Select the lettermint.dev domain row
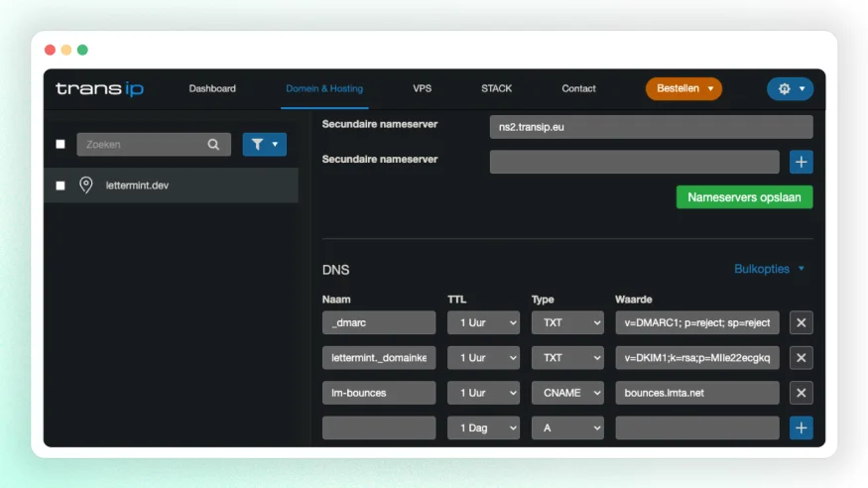 click(x=171, y=185)
